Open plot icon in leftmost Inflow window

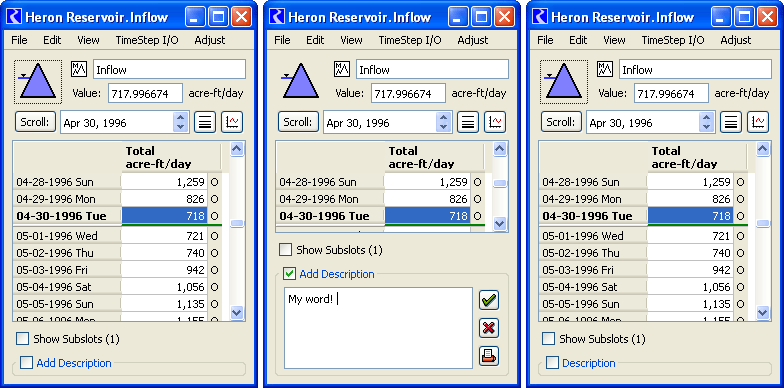[232, 122]
